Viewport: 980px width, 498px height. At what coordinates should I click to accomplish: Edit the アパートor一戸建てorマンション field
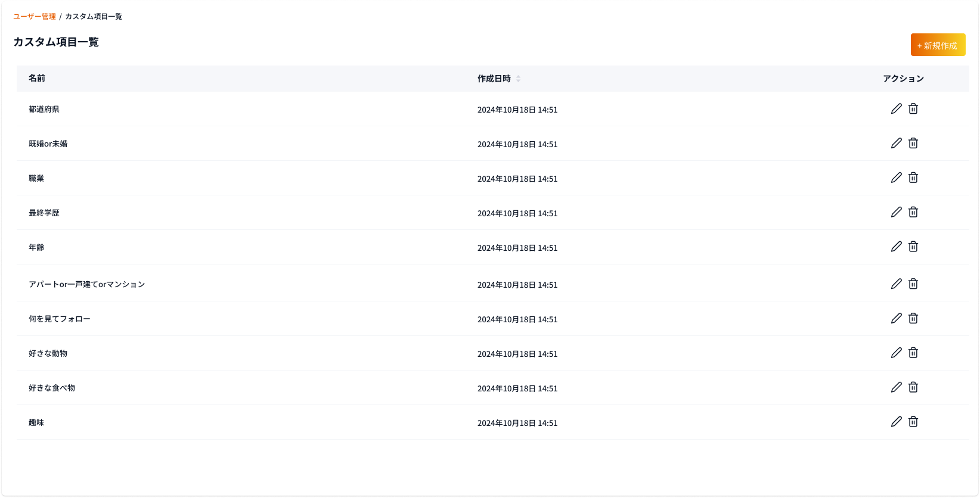[896, 284]
